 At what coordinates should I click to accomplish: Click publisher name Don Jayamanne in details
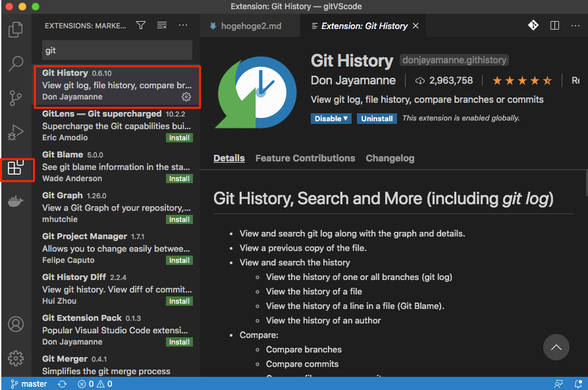click(353, 80)
